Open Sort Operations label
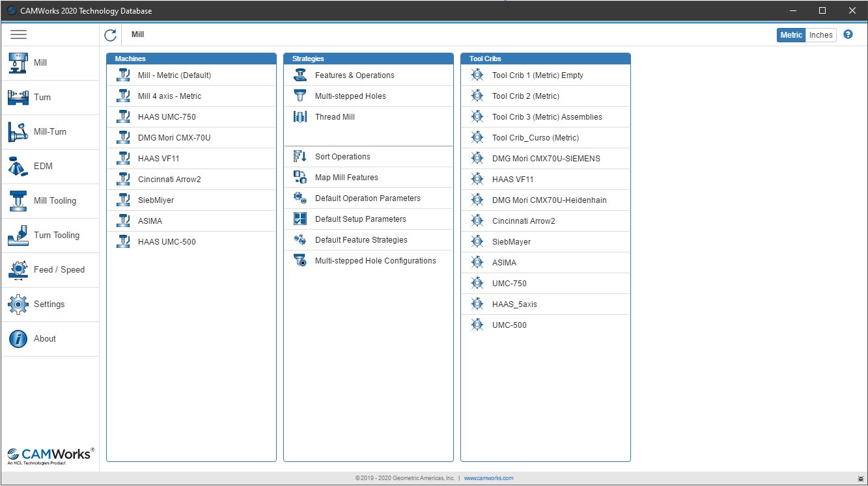This screenshot has height=486, width=868. click(x=343, y=157)
